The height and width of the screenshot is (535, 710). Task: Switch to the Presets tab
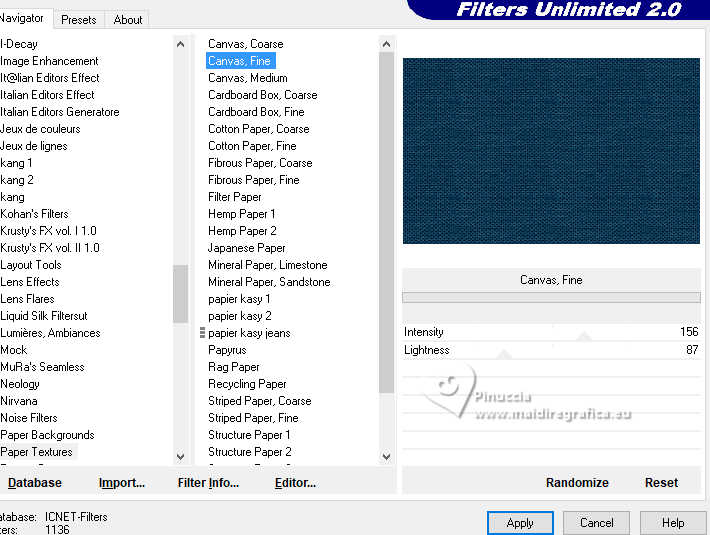click(79, 20)
